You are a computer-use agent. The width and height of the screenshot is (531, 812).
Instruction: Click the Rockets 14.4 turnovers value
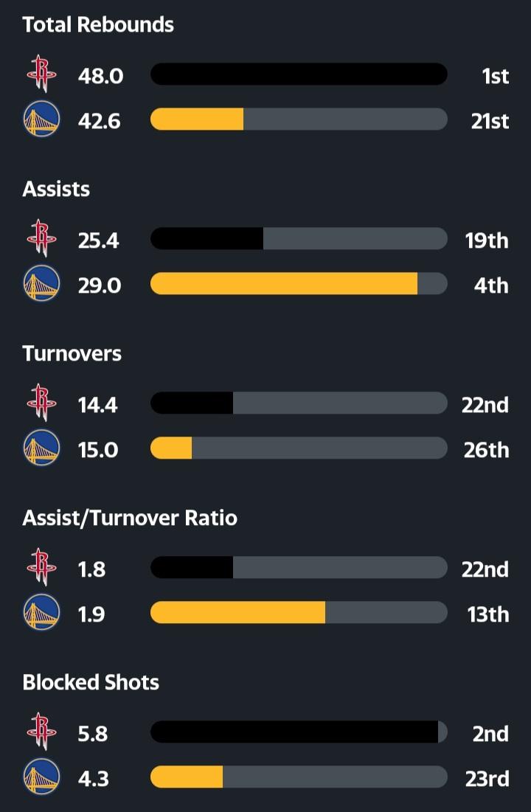(98, 404)
